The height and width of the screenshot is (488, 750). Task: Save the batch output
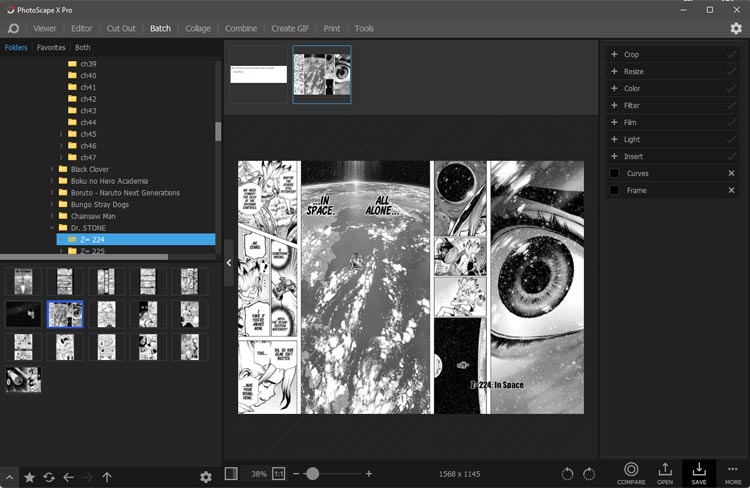(x=699, y=473)
